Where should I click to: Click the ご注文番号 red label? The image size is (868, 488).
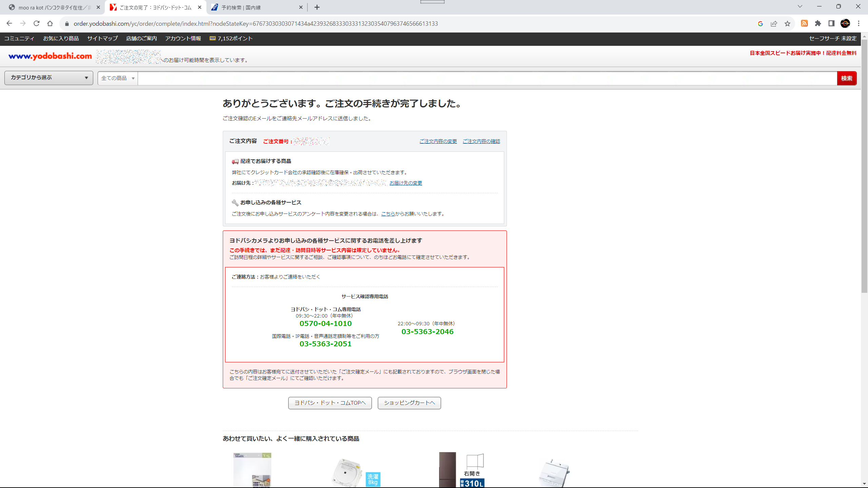pos(278,141)
